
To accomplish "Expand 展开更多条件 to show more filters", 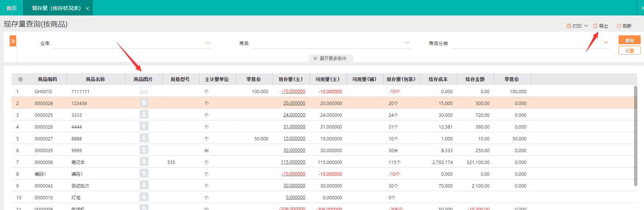I will click(x=330, y=59).
